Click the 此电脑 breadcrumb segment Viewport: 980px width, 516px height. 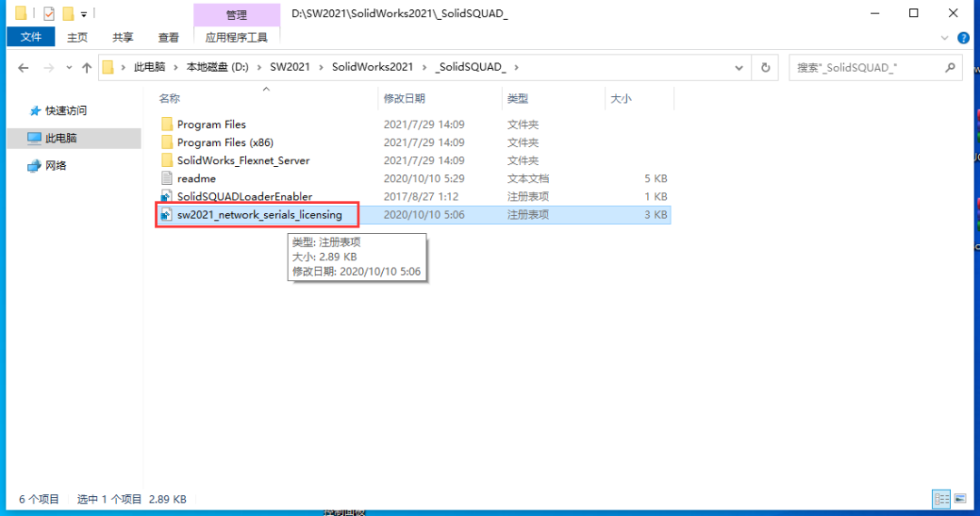point(150,67)
